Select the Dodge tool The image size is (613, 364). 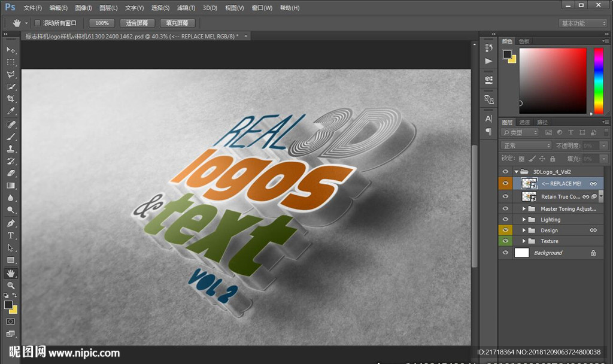(x=11, y=210)
